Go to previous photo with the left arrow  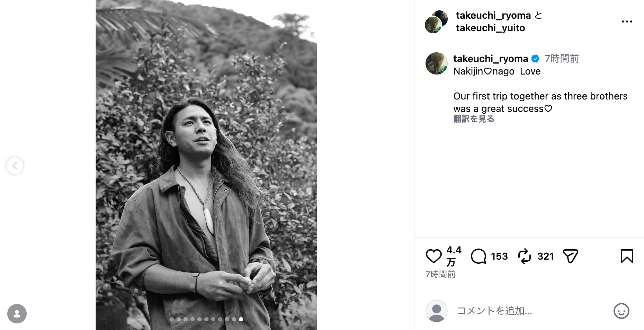[x=15, y=165]
